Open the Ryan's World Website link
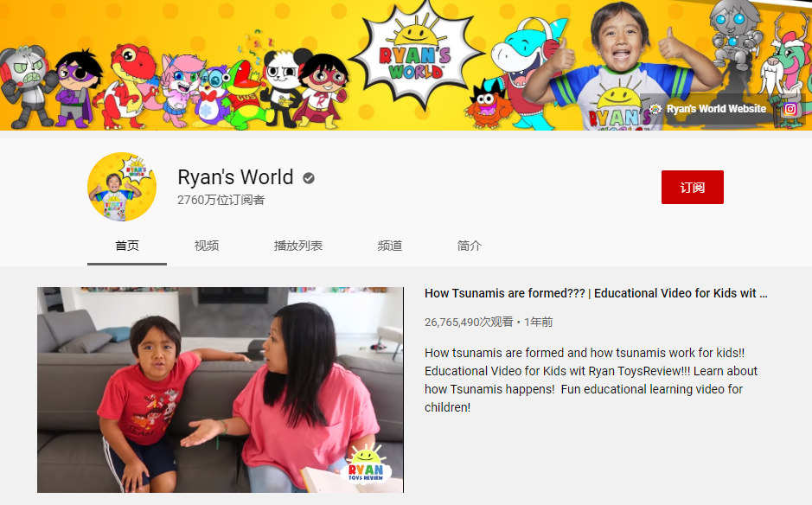 click(x=716, y=109)
